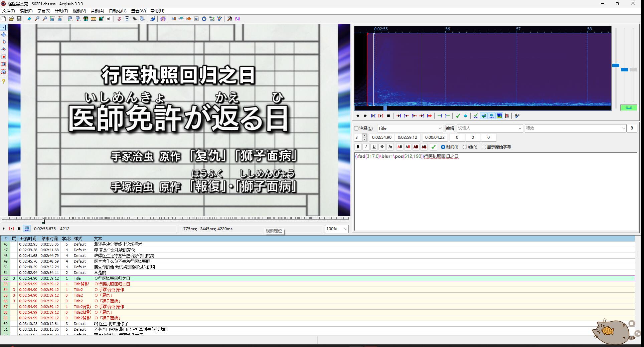This screenshot has width=644, height=347.
Task: Go to previous line in audio toolbar
Action: 358,116
